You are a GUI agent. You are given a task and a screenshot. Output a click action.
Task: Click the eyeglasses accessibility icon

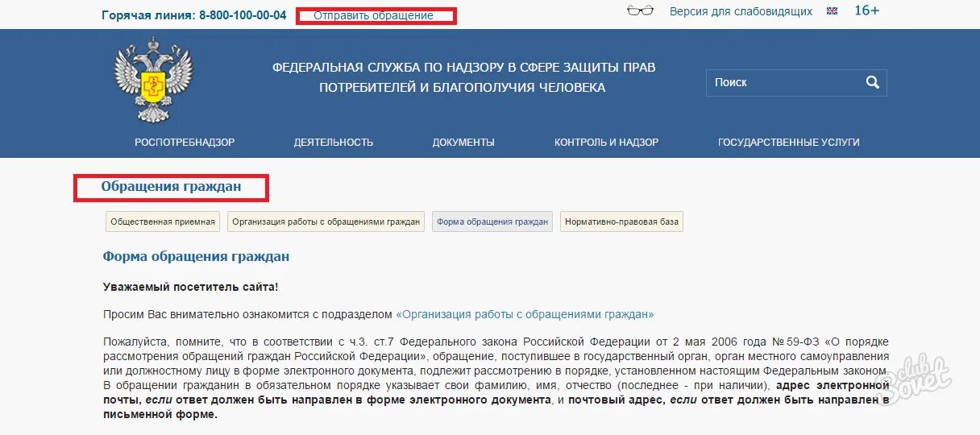point(640,11)
